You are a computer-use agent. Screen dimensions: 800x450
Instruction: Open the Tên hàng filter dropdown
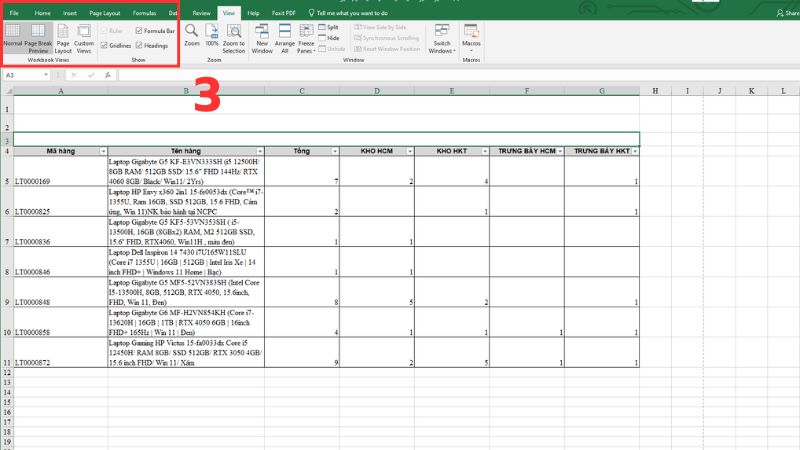260,152
